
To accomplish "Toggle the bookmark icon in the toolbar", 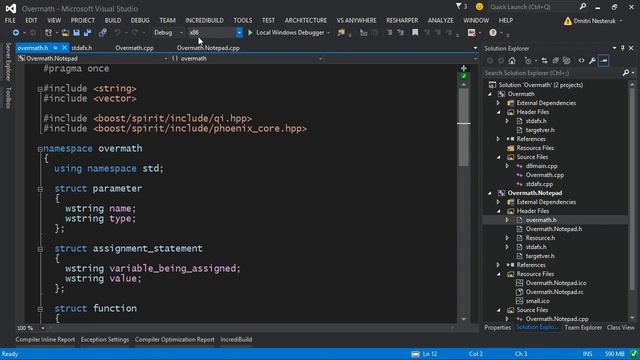I will click(415, 33).
